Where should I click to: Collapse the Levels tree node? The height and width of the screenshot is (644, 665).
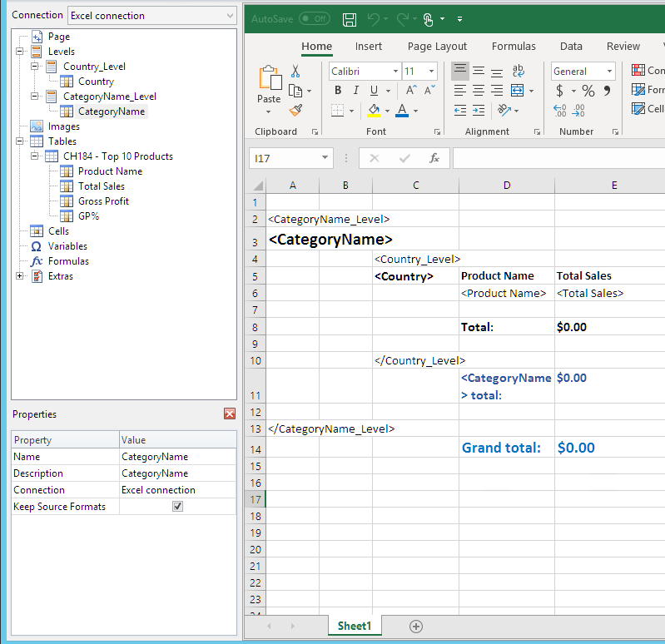coord(20,52)
